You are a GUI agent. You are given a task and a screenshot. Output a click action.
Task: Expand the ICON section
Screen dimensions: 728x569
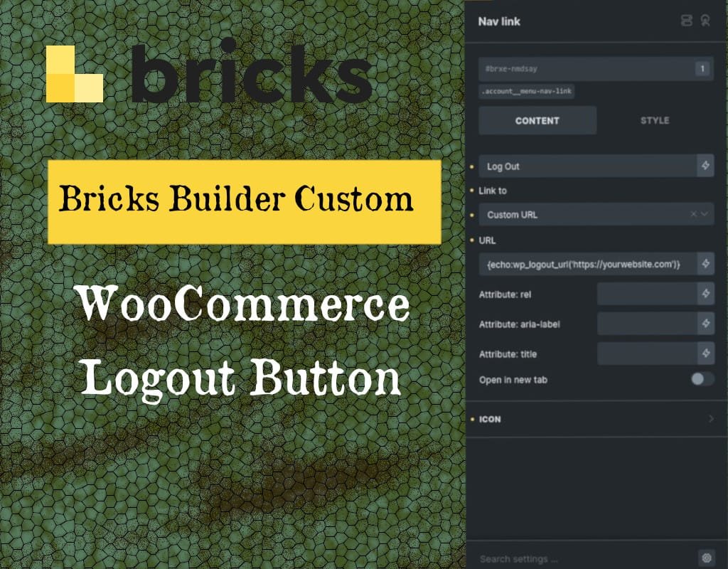tap(596, 419)
